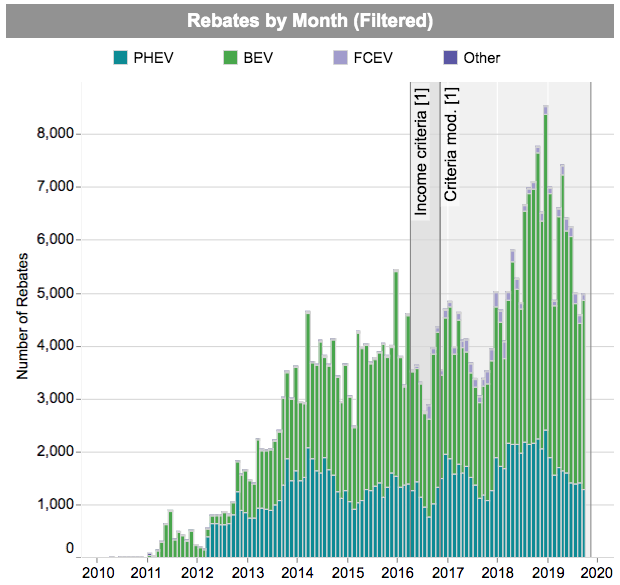Screen dimensions: 620x585
Task: Click the BEV green legend swatch
Action: [230, 58]
